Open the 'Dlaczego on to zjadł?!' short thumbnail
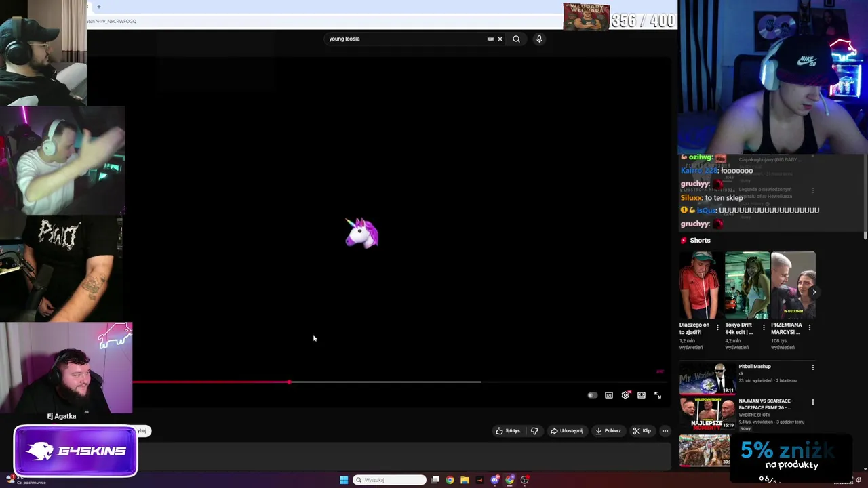This screenshot has width=868, height=488. [x=701, y=285]
